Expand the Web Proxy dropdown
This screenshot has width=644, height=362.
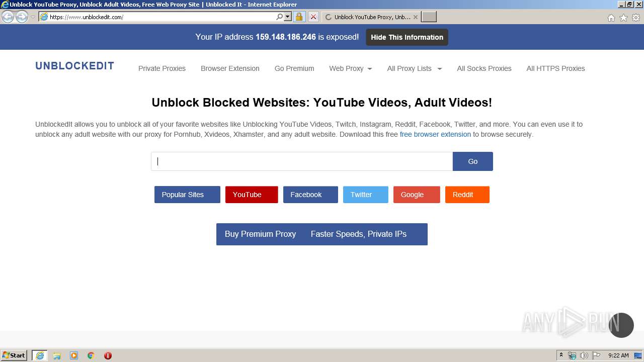click(351, 68)
